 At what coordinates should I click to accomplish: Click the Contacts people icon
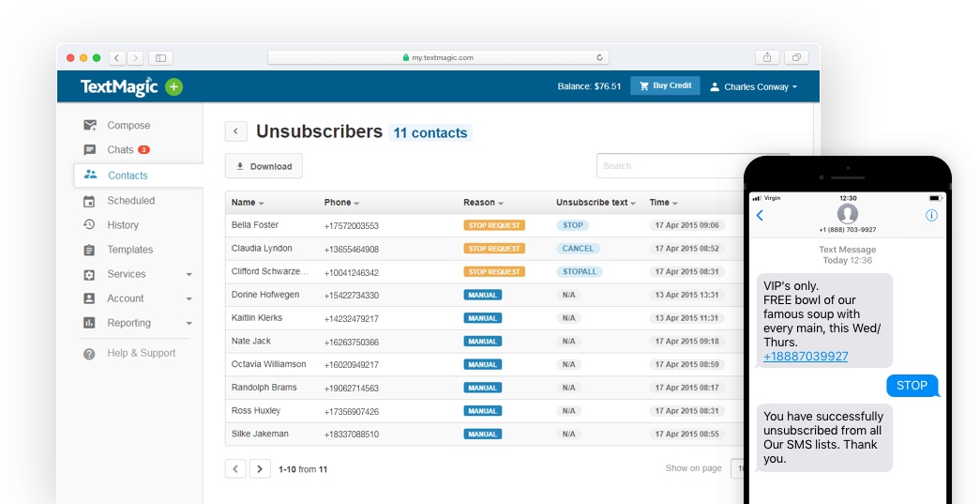click(91, 176)
